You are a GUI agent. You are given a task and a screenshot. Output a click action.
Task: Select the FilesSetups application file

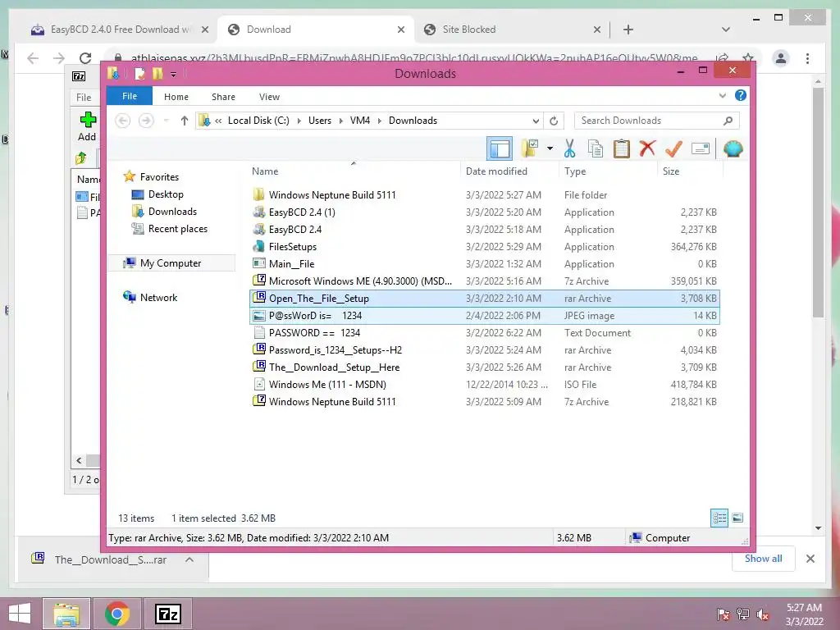tap(485, 246)
